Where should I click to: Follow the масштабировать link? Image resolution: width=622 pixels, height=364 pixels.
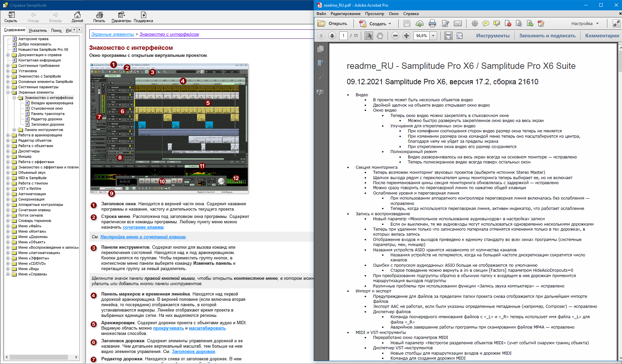point(207,328)
